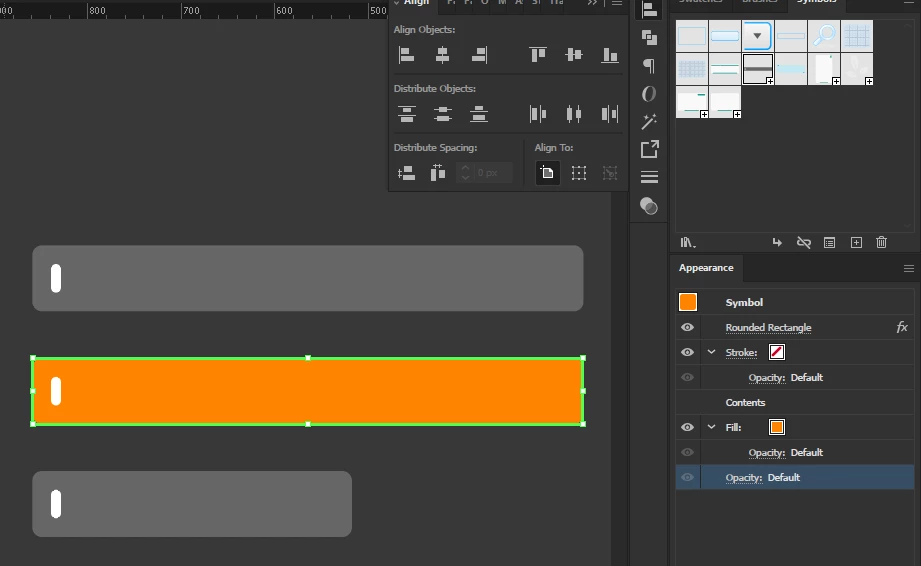This screenshot has width=921, height=566.
Task: Toggle Stroke visibility eye
Action: coord(687,352)
